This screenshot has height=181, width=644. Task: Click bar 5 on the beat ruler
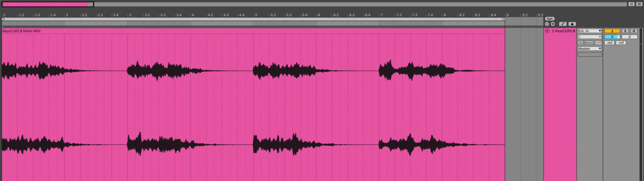256,15
